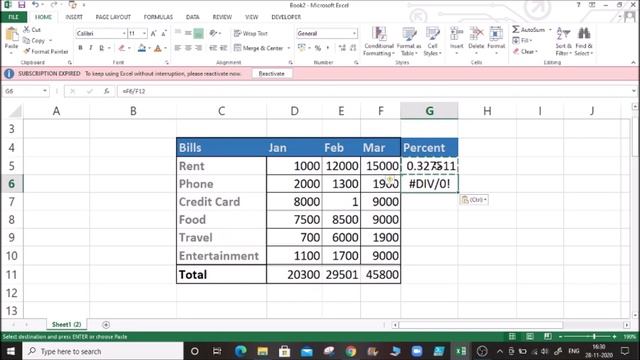
Task: Click the Percent Style button
Action: coord(318,48)
